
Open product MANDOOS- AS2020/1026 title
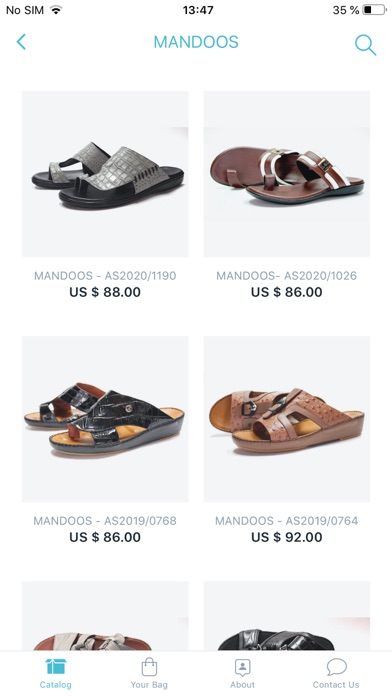(286, 276)
